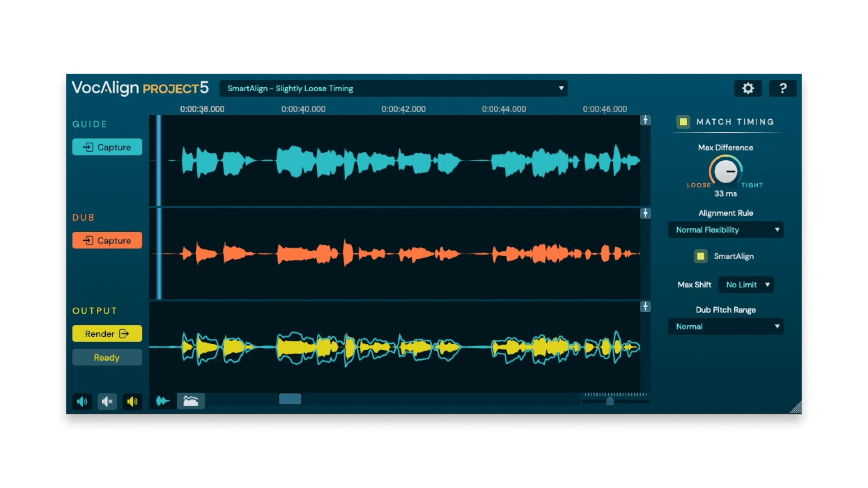The width and height of the screenshot is (868, 488).
Task: Open the preset dropdown SmartAlign Slightly Loose Timing
Action: 393,88
